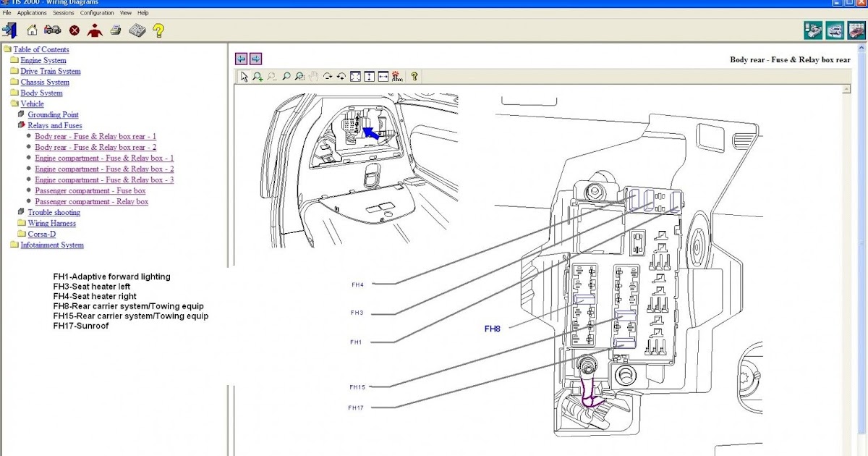Open Engine compartment - Fuse & Relay box - 2

[104, 169]
